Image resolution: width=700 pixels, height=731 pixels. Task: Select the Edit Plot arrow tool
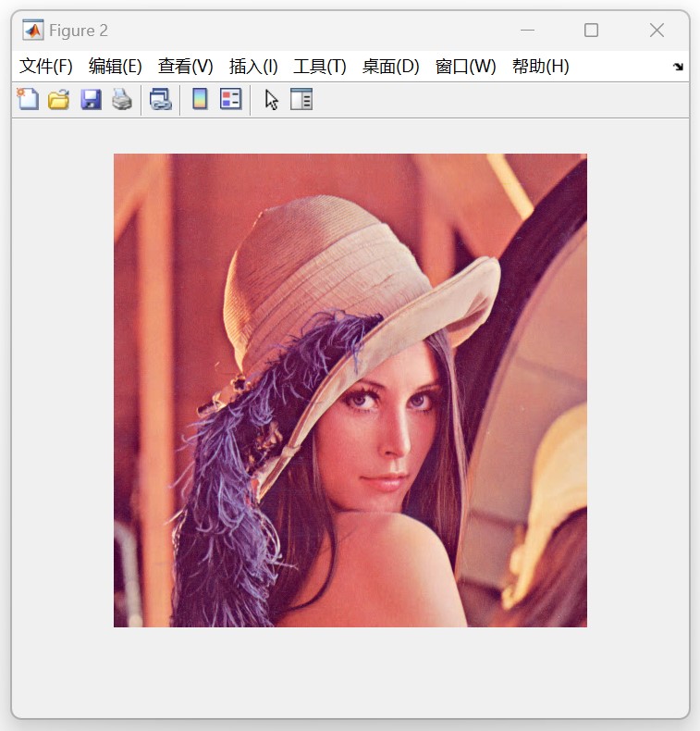(272, 100)
